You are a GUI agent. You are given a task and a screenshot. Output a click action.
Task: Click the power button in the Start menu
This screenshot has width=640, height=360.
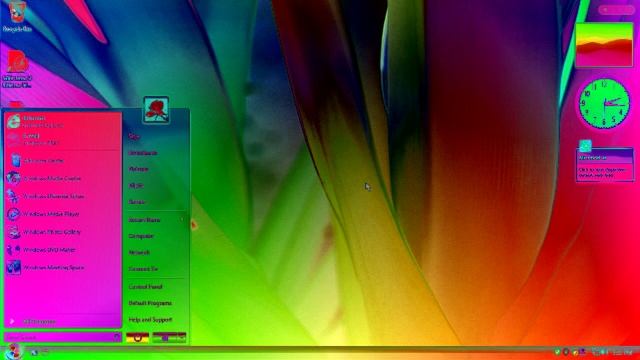[138, 338]
